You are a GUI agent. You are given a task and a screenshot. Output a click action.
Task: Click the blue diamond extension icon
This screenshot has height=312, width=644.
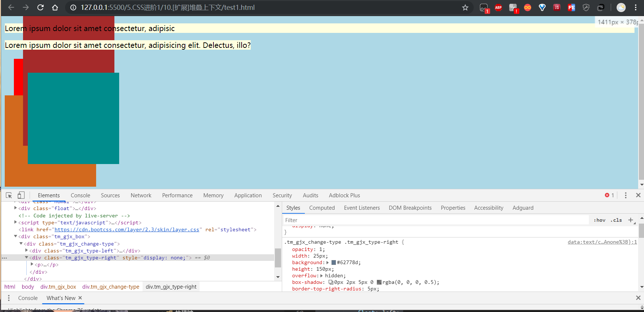coord(542,7)
